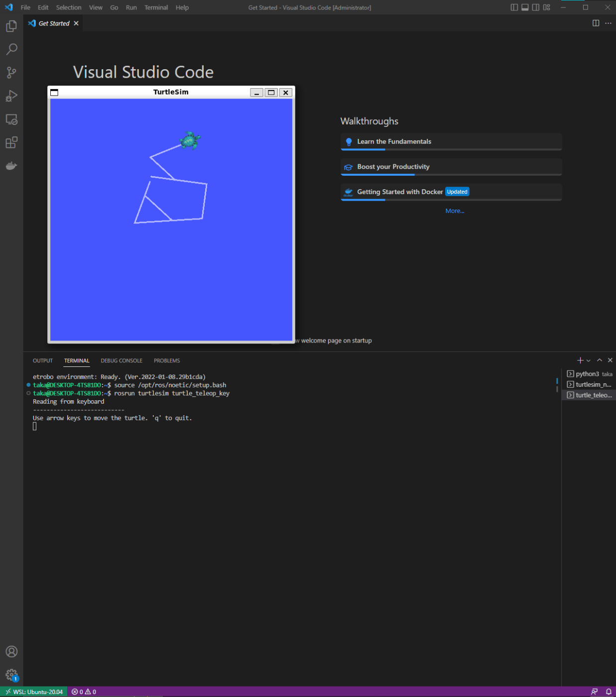Open the Go menu
The image size is (616, 697).
(114, 7)
